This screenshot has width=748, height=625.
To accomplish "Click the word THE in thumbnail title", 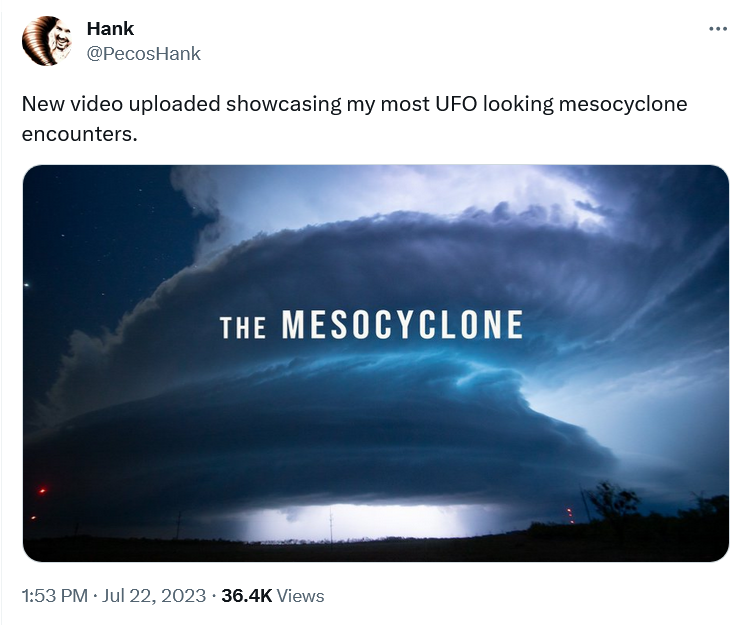I will click(242, 328).
